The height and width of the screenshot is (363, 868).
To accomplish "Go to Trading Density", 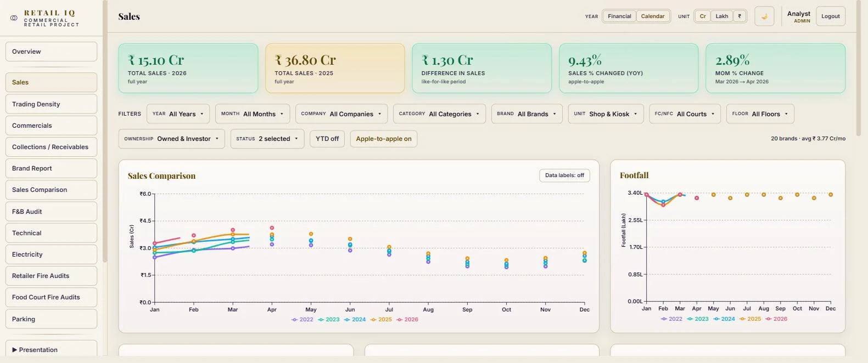I will [51, 104].
